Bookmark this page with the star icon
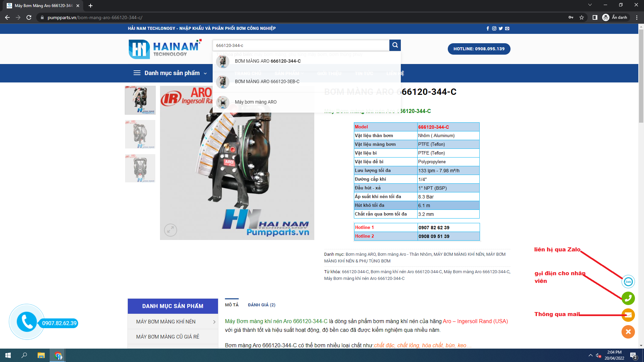Screen dimensions: 644x362 click(x=582, y=17)
